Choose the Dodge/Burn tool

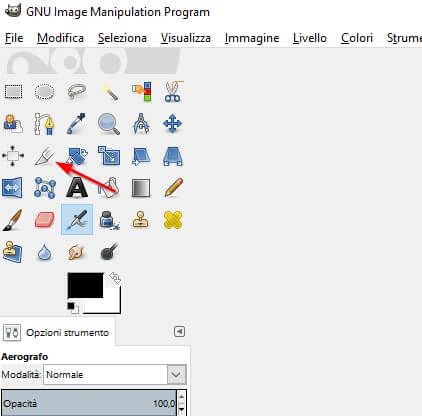tap(109, 252)
